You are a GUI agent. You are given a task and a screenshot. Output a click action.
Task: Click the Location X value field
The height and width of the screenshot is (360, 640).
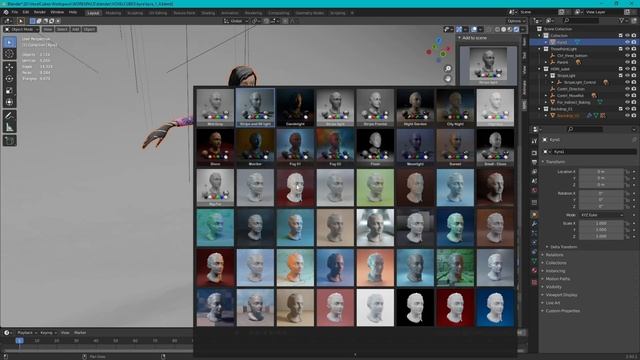[602, 172]
